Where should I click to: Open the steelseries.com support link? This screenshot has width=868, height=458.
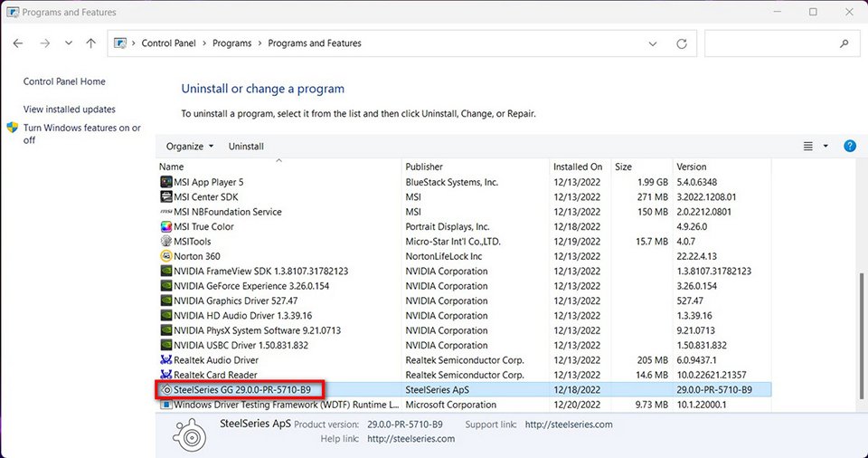569,425
